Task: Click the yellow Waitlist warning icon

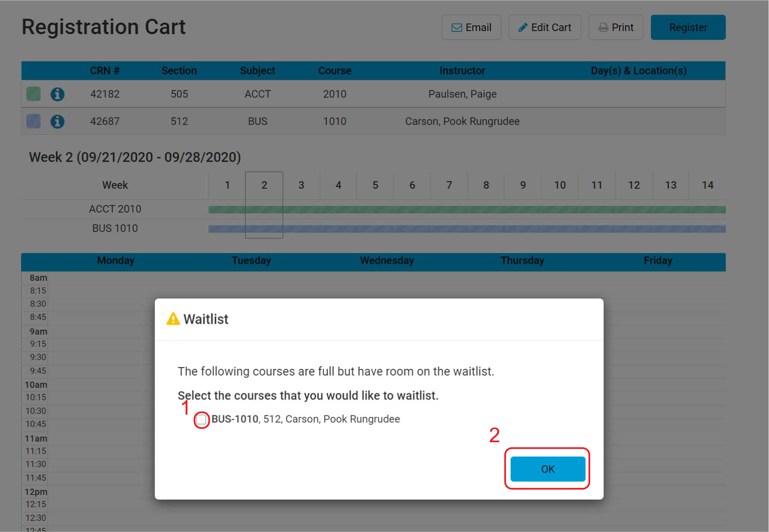Action: click(x=173, y=319)
